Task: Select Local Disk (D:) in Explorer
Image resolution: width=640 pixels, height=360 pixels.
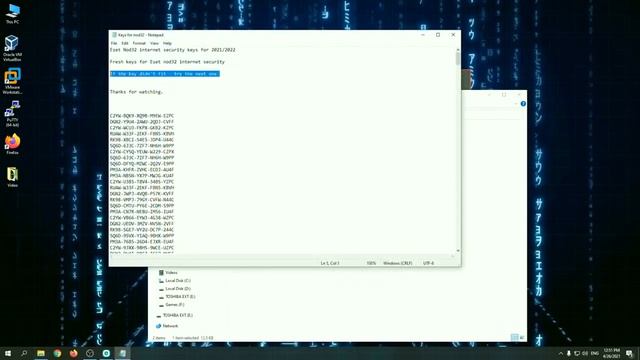Action: (175, 289)
